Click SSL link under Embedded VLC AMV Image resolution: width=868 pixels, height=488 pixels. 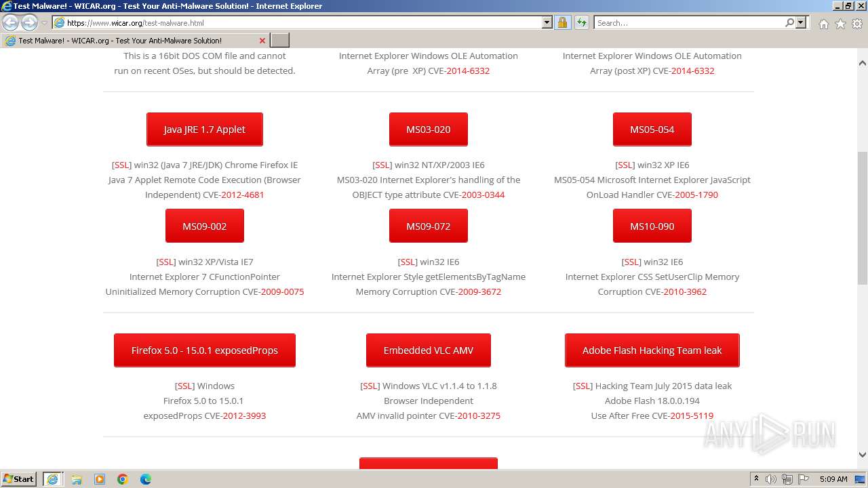pyautogui.click(x=370, y=386)
